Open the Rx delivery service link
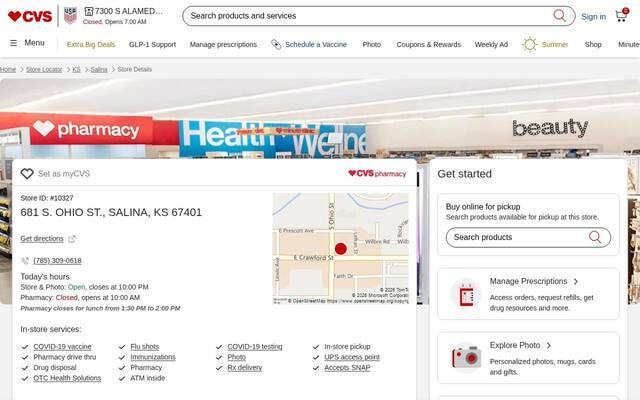Image resolution: width=640 pixels, height=400 pixels. pos(244,368)
